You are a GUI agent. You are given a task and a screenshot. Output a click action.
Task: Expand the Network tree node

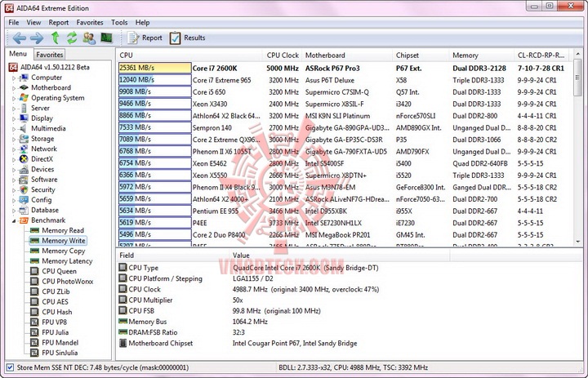click(x=14, y=149)
